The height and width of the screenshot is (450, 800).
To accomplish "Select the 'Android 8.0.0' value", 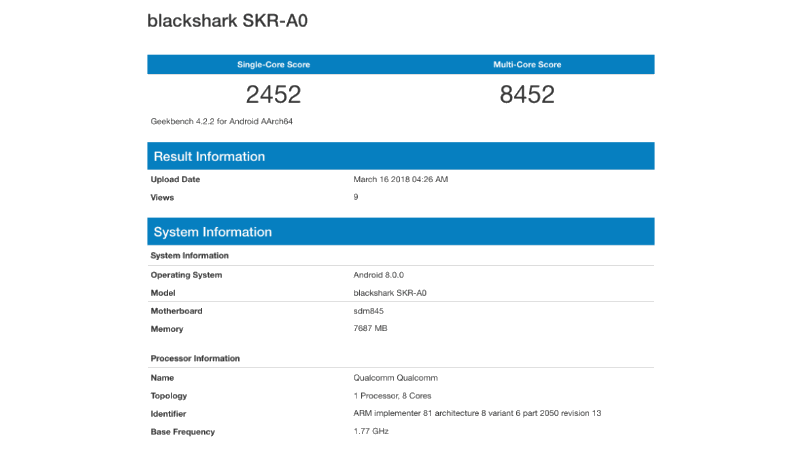I will point(379,275).
